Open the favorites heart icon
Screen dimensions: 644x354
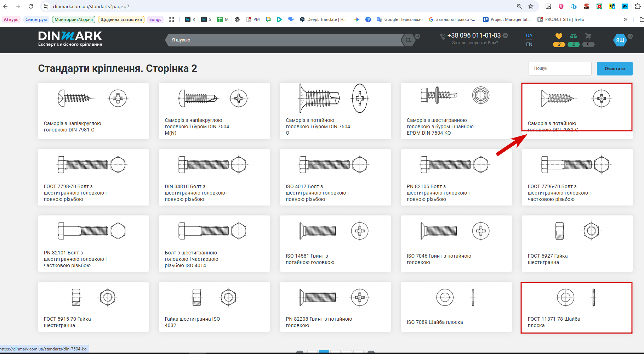[x=559, y=36]
